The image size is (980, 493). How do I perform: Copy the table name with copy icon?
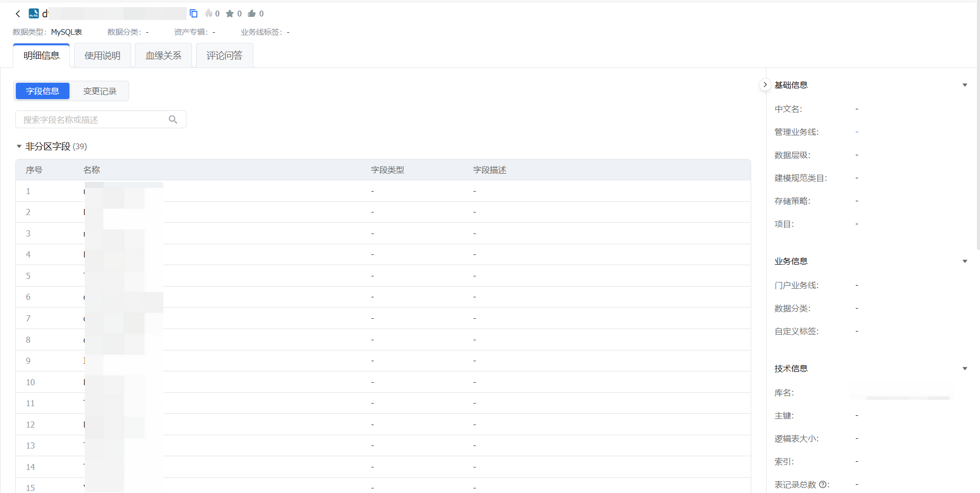pos(194,13)
